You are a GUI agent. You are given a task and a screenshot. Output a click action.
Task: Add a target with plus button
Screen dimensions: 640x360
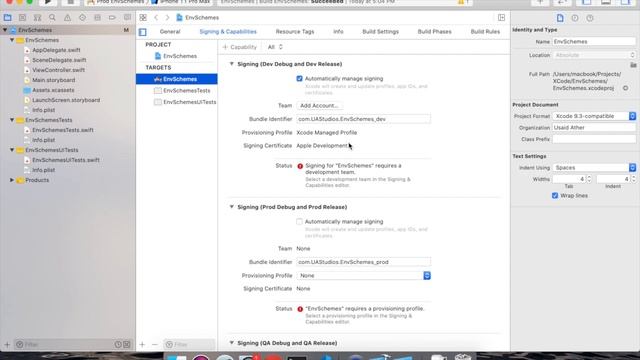point(142,344)
